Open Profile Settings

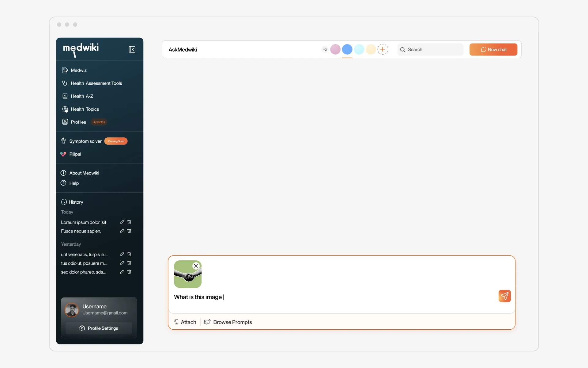(99, 328)
